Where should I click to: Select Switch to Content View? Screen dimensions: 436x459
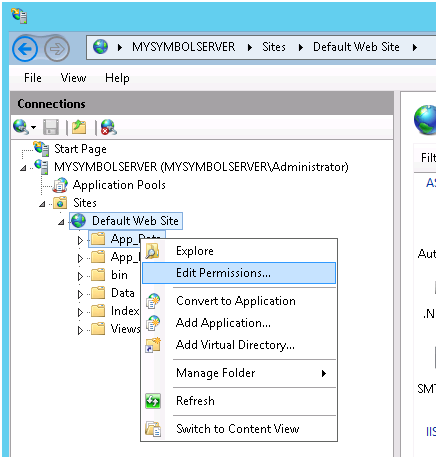coord(239,429)
